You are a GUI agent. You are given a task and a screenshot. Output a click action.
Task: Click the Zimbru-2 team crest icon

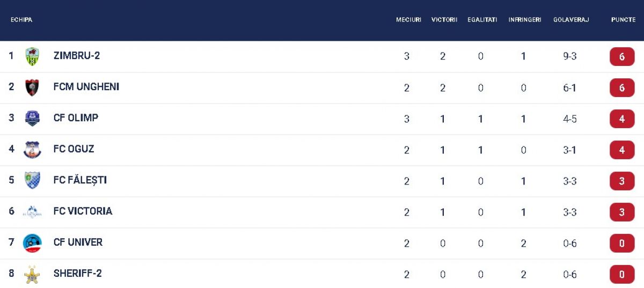32,56
